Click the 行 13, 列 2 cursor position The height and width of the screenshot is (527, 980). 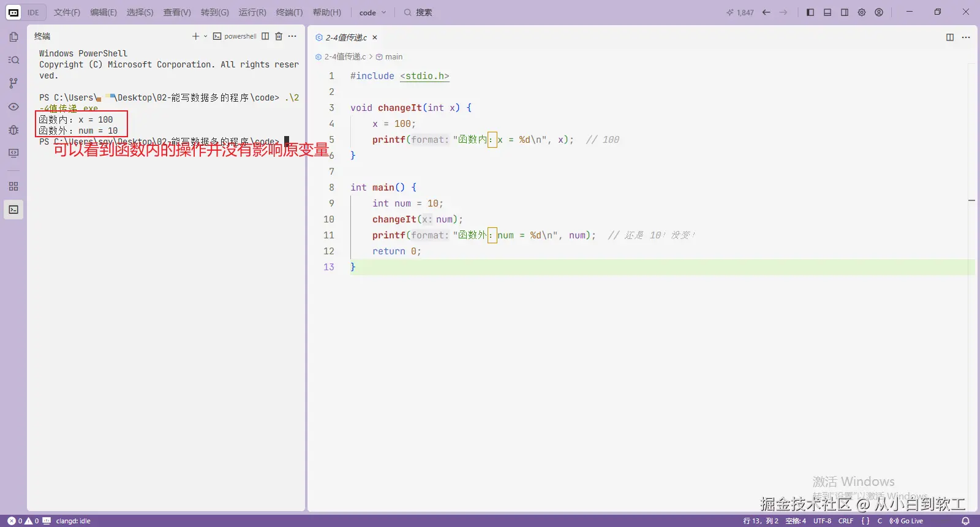pyautogui.click(x=761, y=521)
